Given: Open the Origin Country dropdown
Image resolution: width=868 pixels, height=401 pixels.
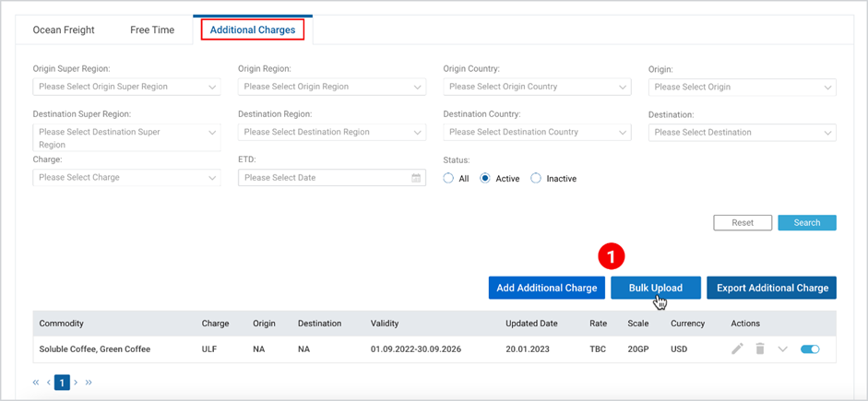Looking at the screenshot, I should click(537, 87).
